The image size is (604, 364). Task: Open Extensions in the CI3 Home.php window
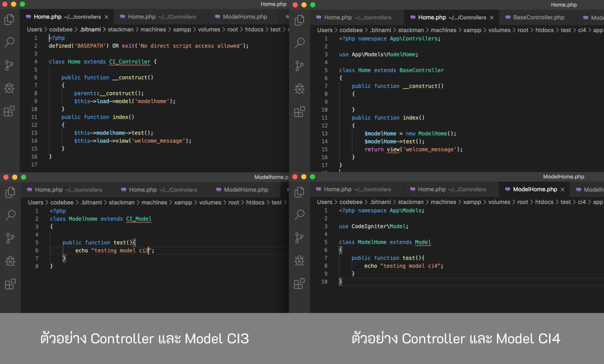[9, 111]
